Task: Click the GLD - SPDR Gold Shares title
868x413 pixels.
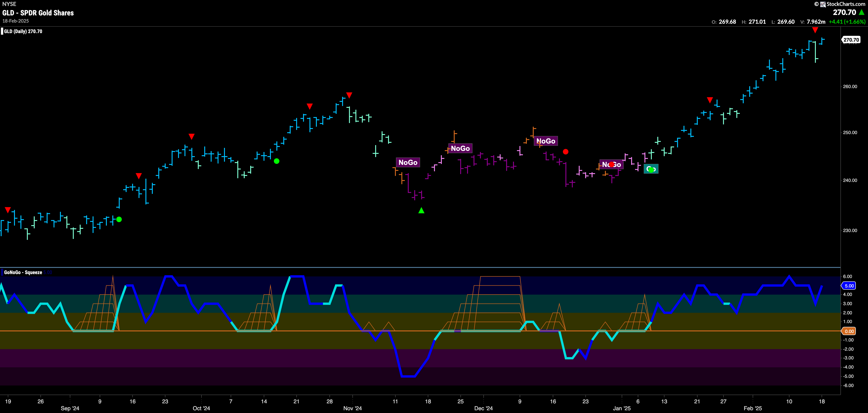Action: (x=38, y=13)
